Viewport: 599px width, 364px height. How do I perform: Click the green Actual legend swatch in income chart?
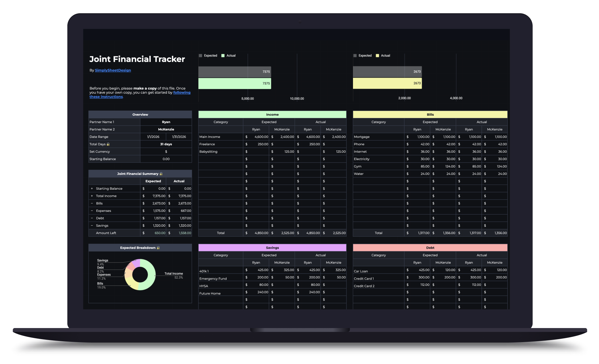223,55
